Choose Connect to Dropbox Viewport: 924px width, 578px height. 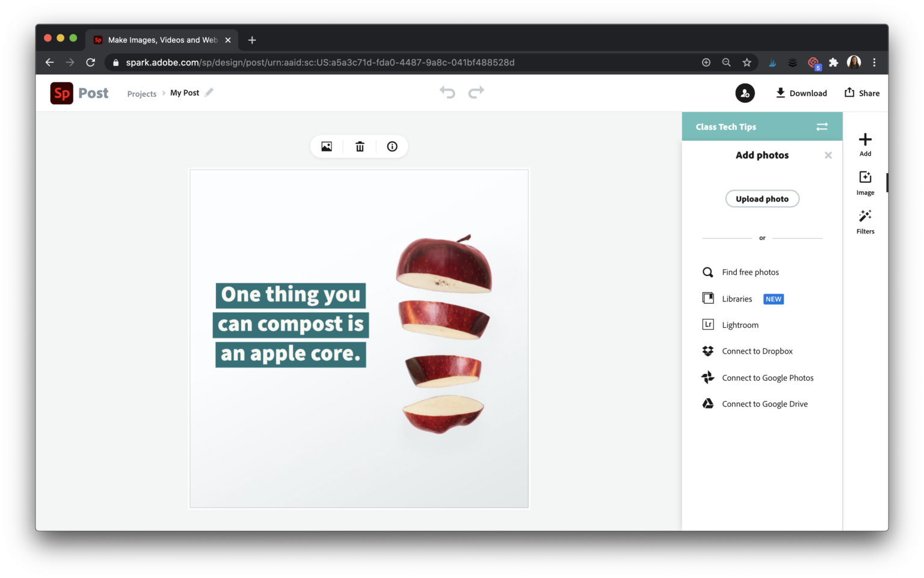click(x=757, y=351)
